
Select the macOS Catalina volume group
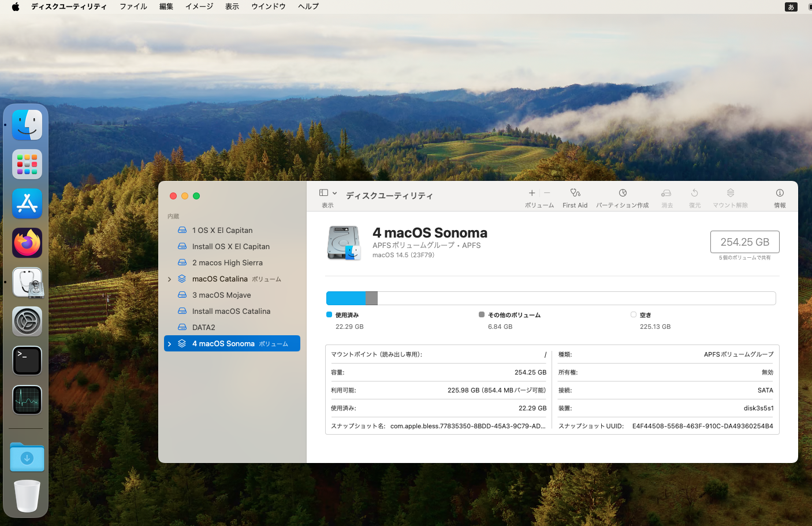(x=232, y=279)
